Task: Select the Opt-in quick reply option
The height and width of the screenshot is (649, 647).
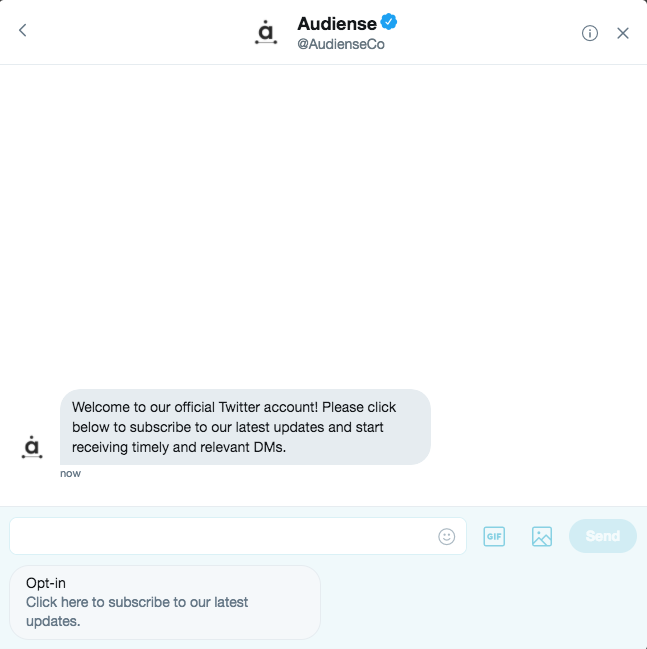Action: 165,602
